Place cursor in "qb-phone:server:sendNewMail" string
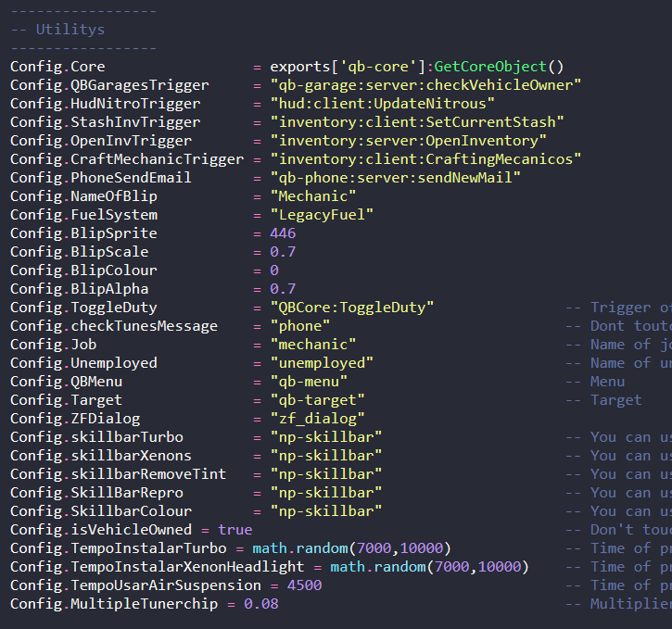 pos(395,178)
